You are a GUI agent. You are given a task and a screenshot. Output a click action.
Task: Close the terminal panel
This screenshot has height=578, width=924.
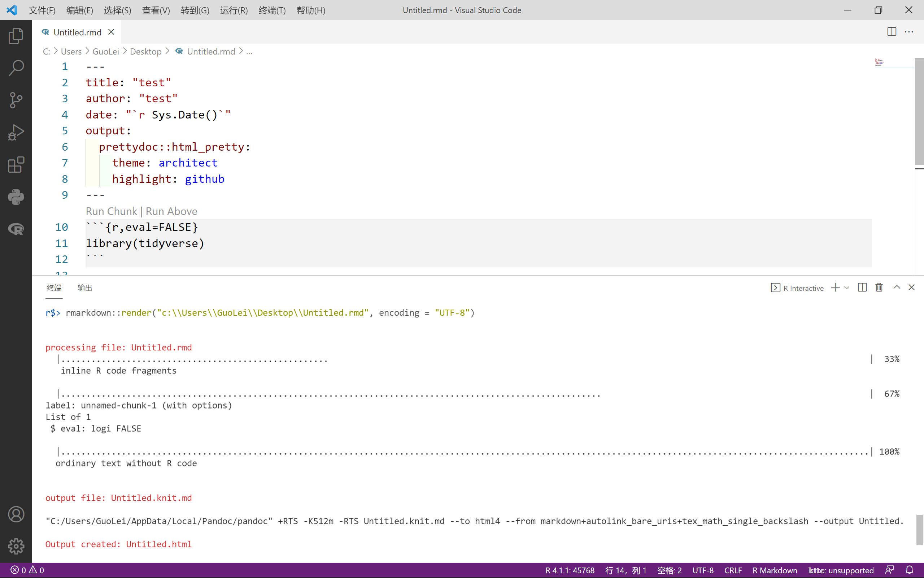click(911, 288)
